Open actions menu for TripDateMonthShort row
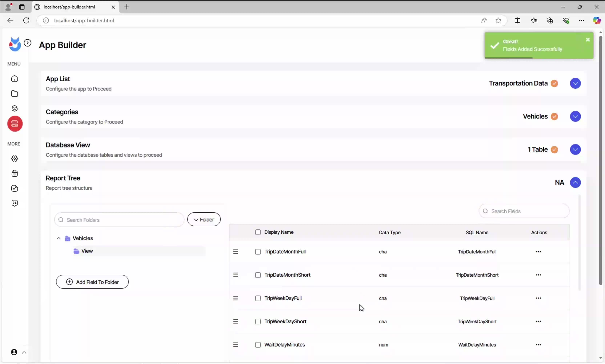Viewport: 605px width, 364px height. 538,275
